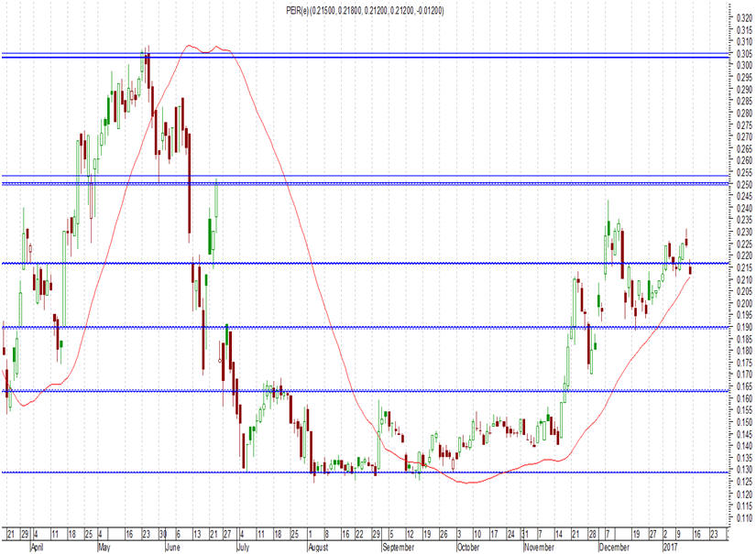
Task: Click the August month label
Action: 318,548
